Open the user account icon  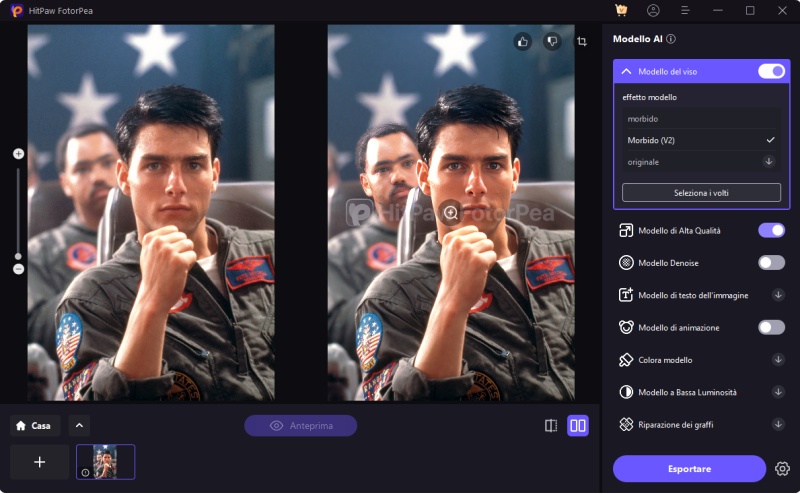point(653,10)
